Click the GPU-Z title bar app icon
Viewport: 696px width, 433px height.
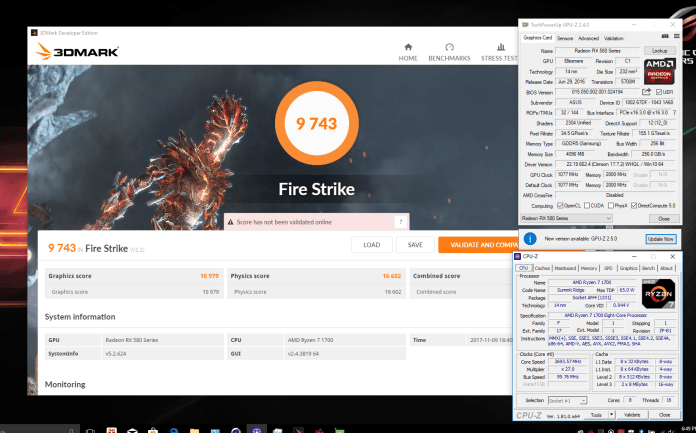[525, 25]
